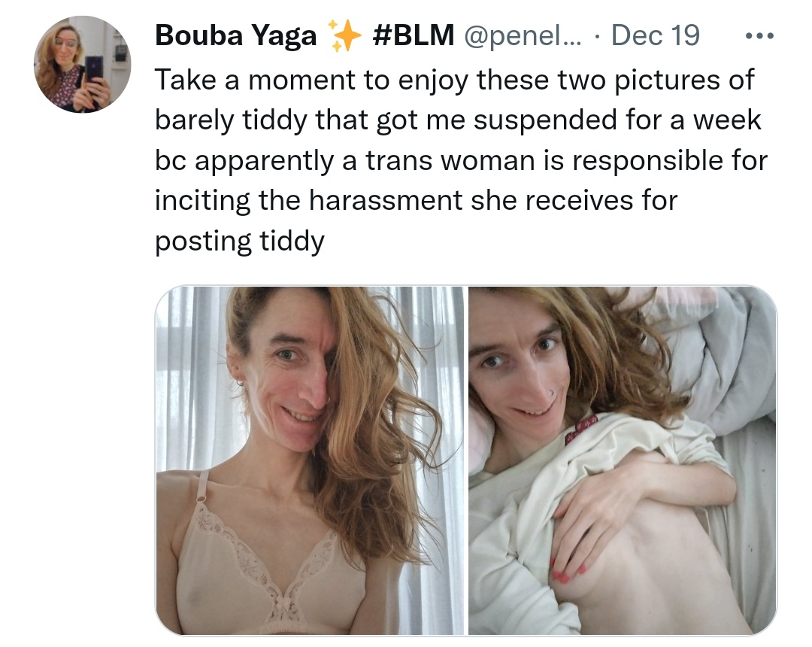Click the #BLM text in the display name

[x=413, y=35]
